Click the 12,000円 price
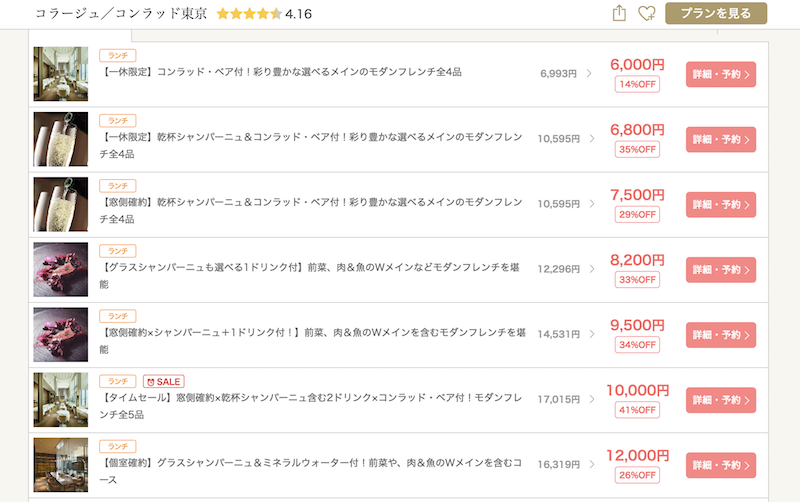The width and height of the screenshot is (800, 502). coord(637,456)
